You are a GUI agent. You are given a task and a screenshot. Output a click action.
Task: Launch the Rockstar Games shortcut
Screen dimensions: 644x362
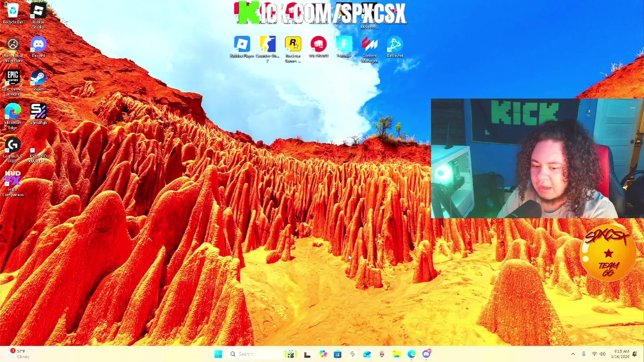tap(293, 49)
